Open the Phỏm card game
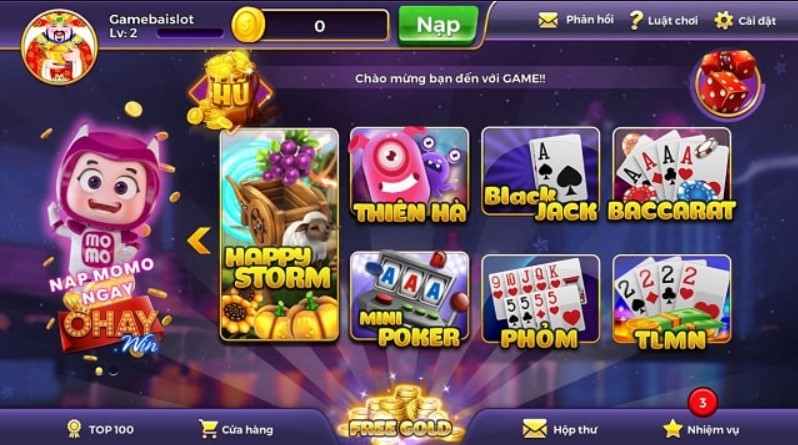The width and height of the screenshot is (798, 445). tap(540, 301)
